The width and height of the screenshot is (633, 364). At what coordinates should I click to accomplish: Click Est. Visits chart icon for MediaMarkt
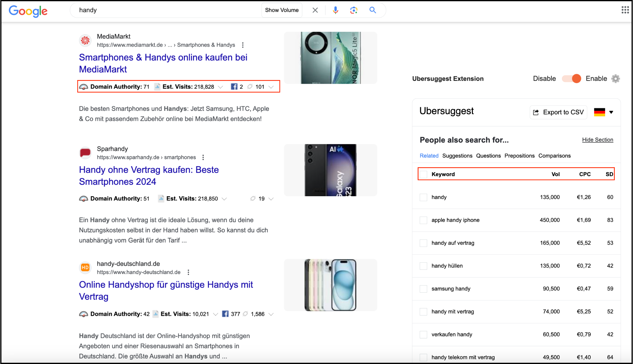157,87
